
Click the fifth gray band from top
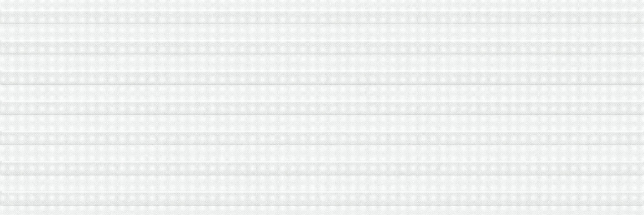[x=322, y=139]
